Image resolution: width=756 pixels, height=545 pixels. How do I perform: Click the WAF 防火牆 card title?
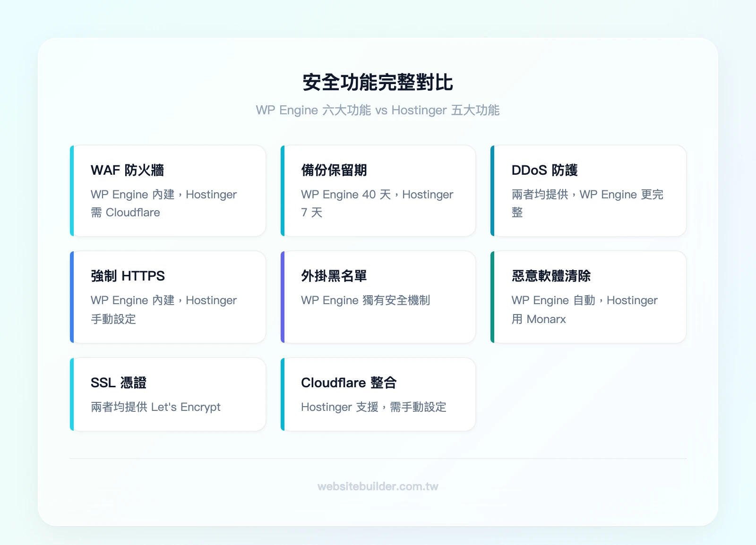(x=127, y=170)
